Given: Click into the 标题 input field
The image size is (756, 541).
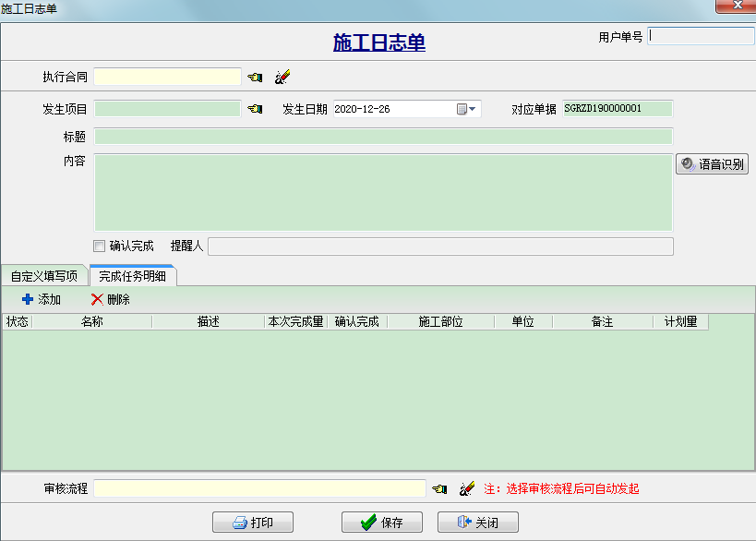Looking at the screenshot, I should (383, 137).
